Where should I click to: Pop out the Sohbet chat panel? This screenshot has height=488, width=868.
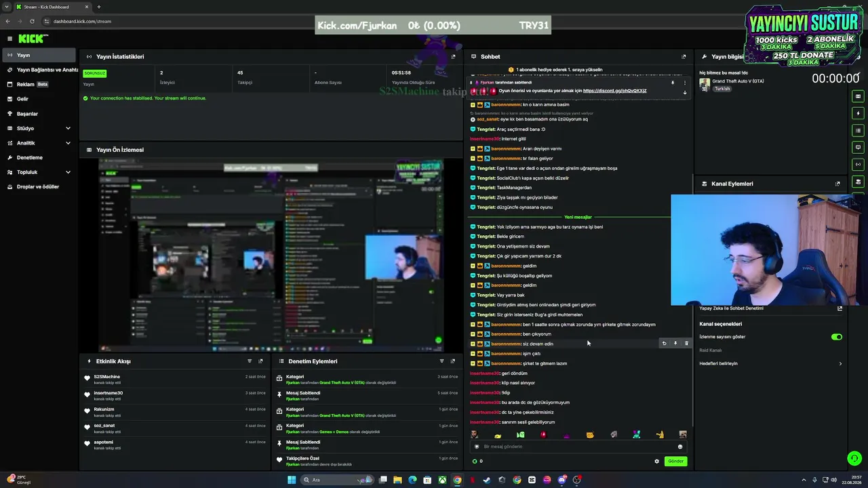click(x=684, y=57)
